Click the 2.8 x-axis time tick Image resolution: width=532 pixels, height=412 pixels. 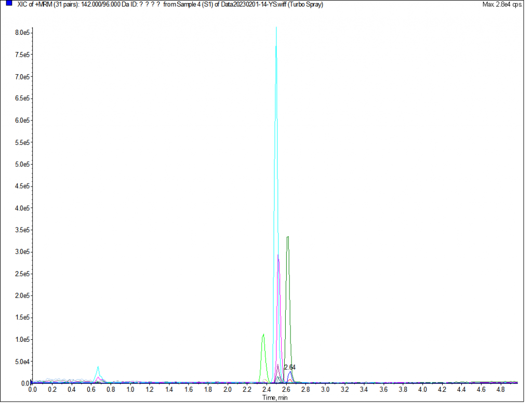coord(305,390)
